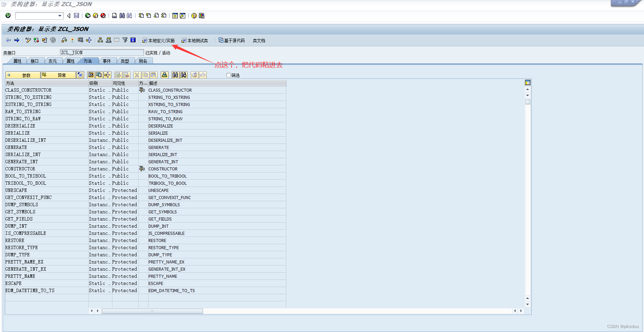
Task: Click the vertical scrollbar down arrow at the bottom
Action: 528,304
